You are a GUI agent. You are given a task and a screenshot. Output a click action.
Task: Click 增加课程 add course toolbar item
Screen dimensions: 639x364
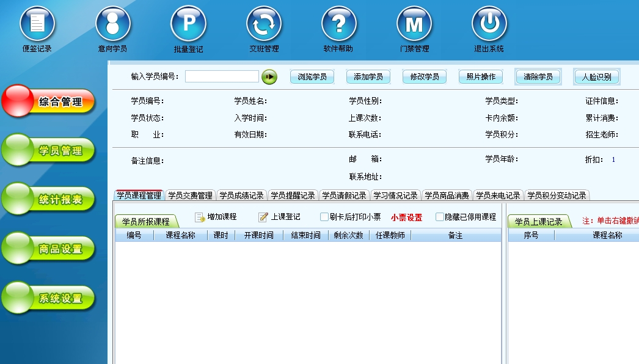(x=216, y=217)
